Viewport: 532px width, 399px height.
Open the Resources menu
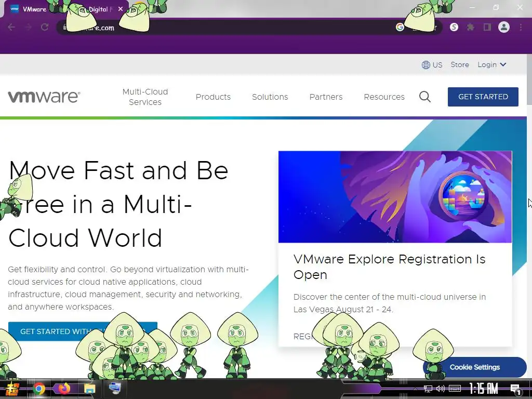384,97
